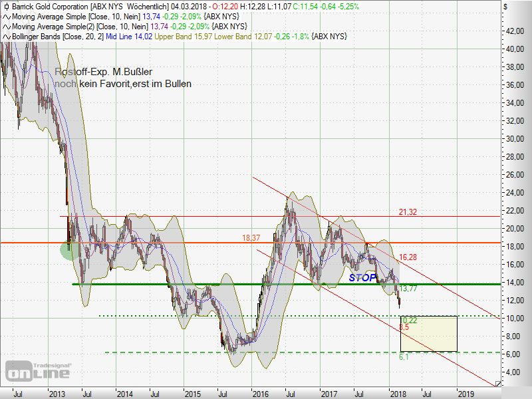
Task: Click the 10,22 dotted level label
Action: [408, 321]
